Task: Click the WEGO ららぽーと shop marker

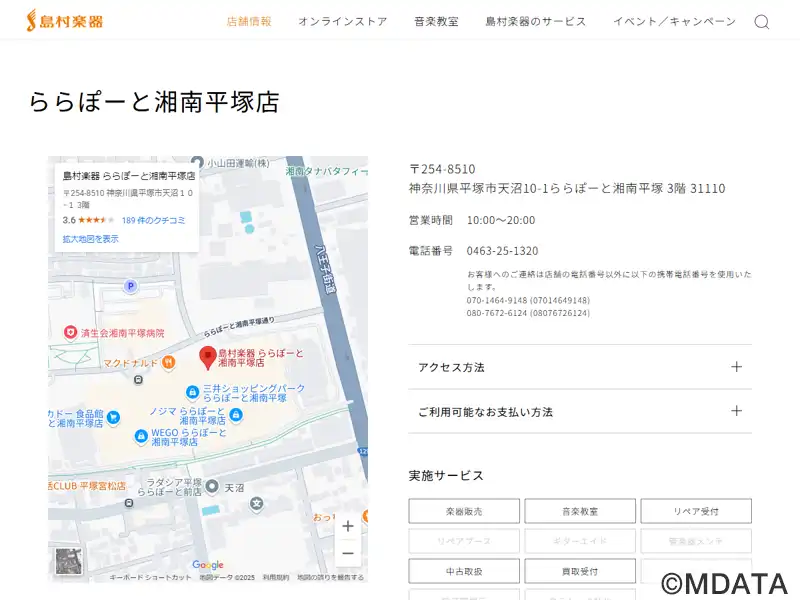Action: click(141, 437)
